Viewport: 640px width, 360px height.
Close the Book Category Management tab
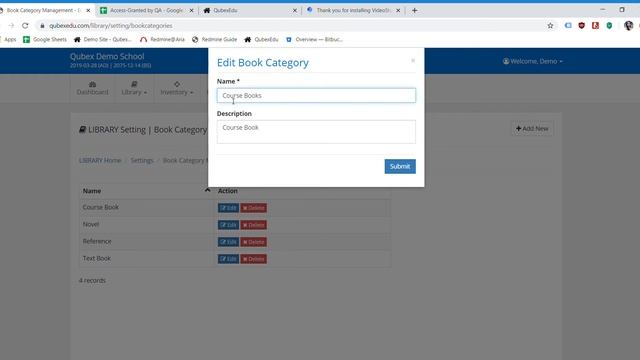[88, 10]
